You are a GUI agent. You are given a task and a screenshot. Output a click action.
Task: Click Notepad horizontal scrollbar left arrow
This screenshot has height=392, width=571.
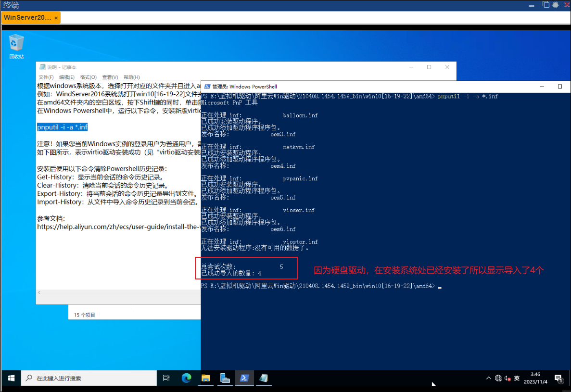click(x=39, y=292)
